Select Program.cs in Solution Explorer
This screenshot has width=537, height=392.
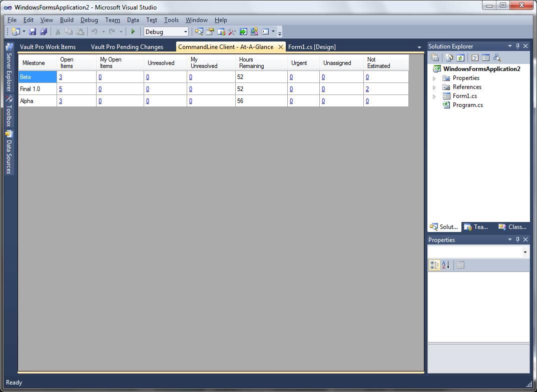467,105
